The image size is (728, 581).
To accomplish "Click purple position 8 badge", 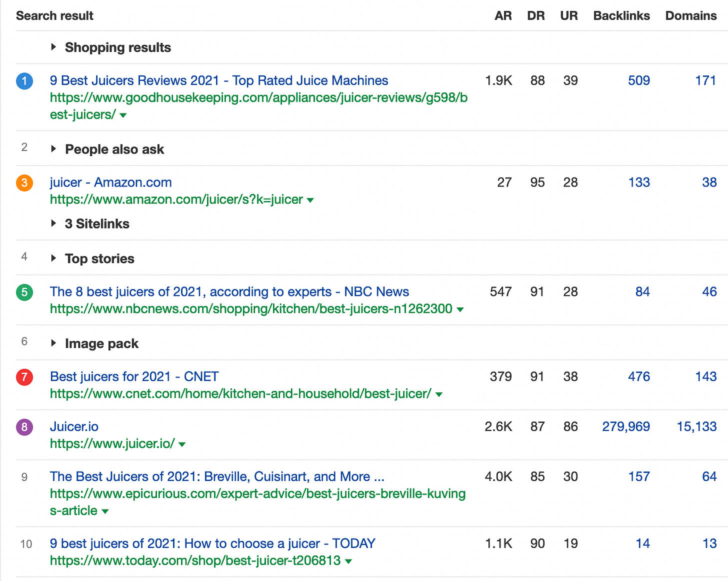I will coord(24,427).
